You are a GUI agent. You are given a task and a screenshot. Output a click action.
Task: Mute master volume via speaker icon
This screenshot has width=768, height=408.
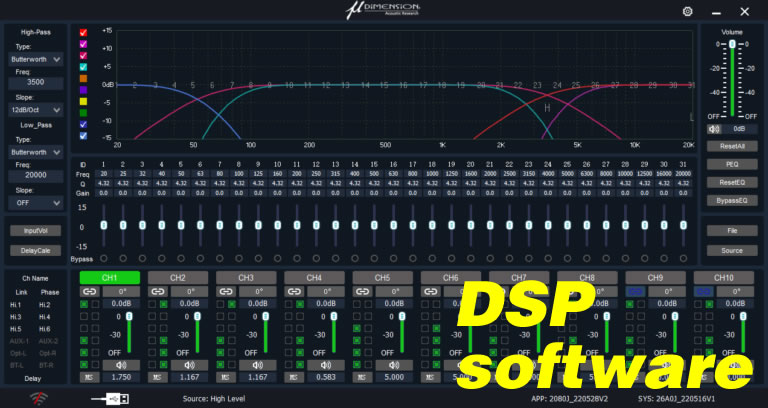(x=714, y=128)
